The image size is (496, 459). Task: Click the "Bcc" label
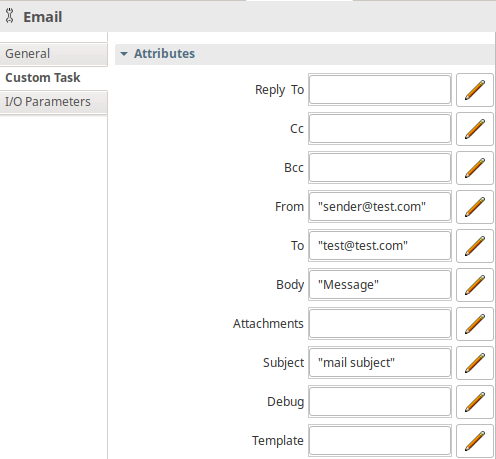click(294, 168)
